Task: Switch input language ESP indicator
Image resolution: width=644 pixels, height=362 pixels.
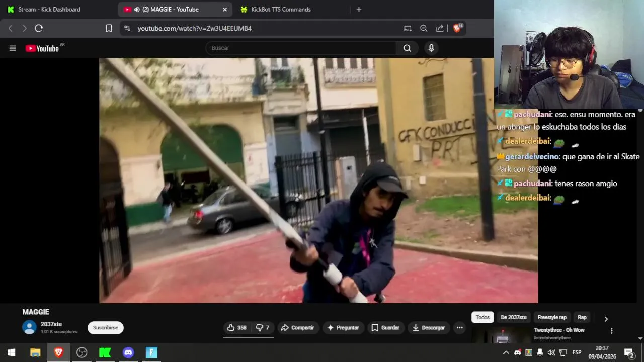Action: click(x=577, y=352)
